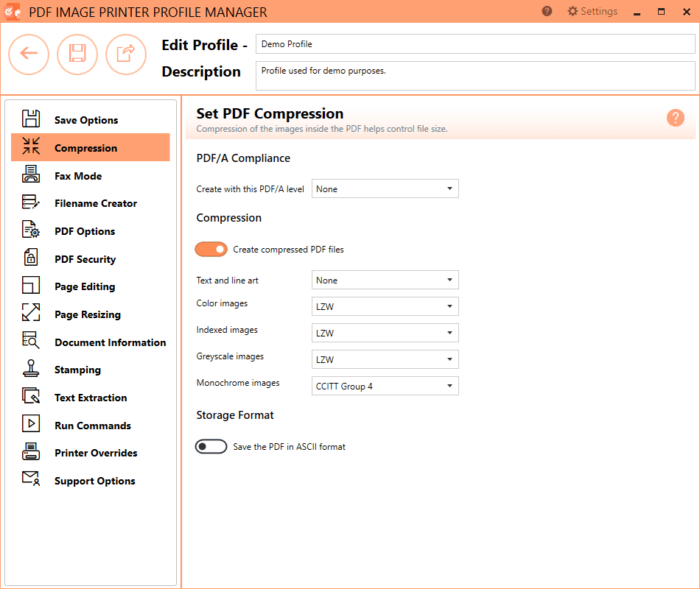
Task: Open Text Extraction section
Action: (x=90, y=398)
